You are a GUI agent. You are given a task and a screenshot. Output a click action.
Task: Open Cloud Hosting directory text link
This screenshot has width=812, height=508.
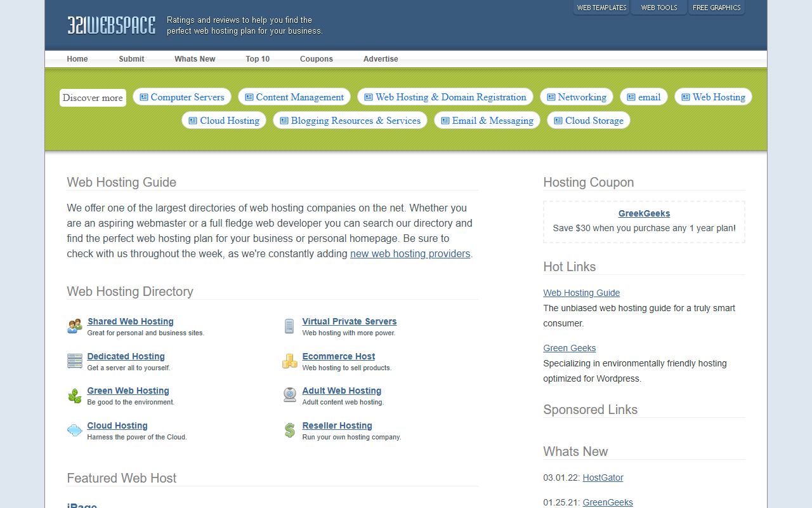117,426
